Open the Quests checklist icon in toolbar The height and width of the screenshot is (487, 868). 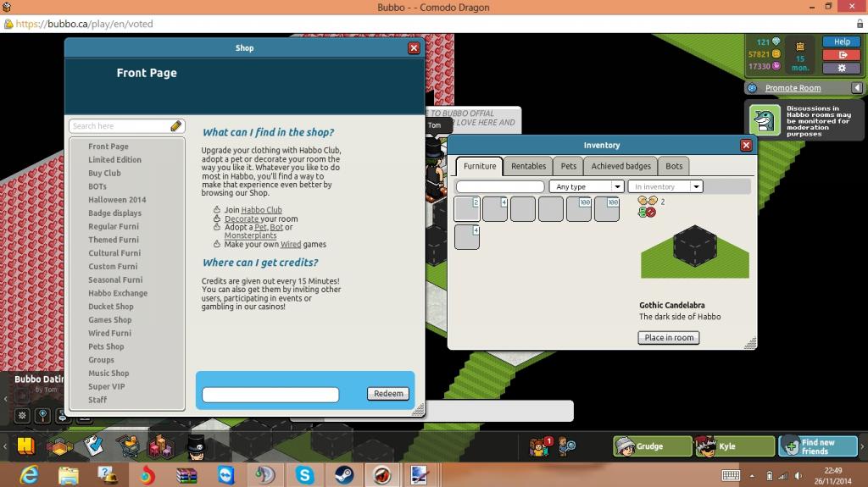(x=94, y=445)
